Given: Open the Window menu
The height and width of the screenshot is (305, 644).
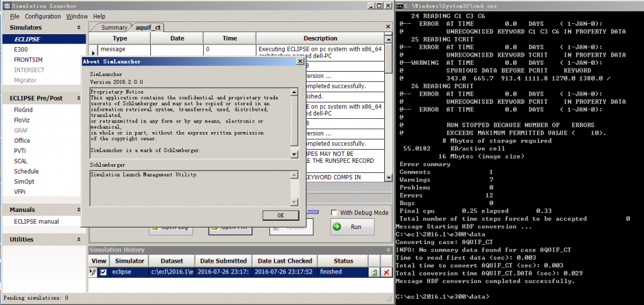Looking at the screenshot, I should click(x=77, y=16).
